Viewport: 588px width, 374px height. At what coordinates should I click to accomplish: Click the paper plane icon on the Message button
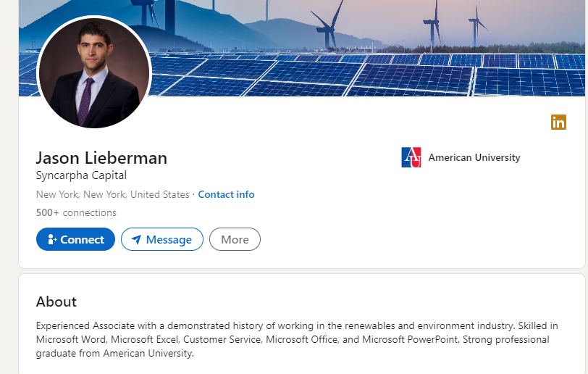tap(136, 240)
